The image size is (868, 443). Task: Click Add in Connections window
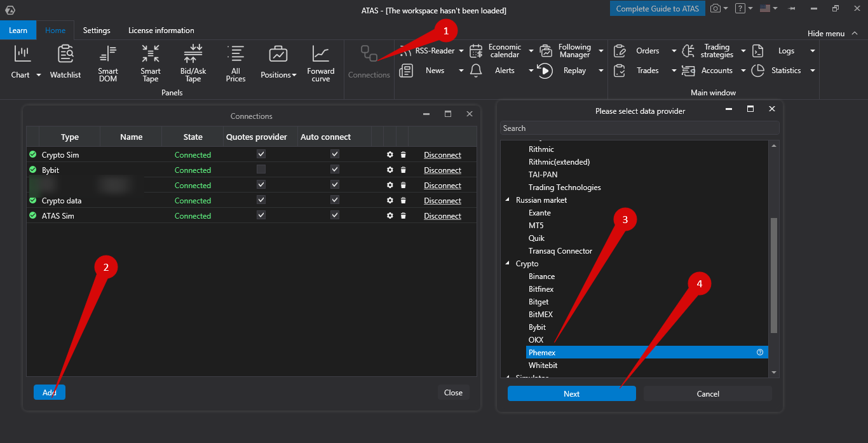[x=50, y=392]
